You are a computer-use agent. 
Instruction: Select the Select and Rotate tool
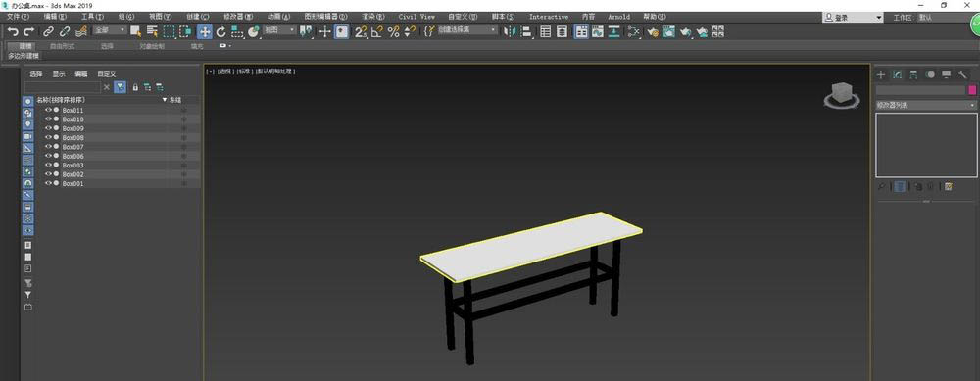pos(220,31)
